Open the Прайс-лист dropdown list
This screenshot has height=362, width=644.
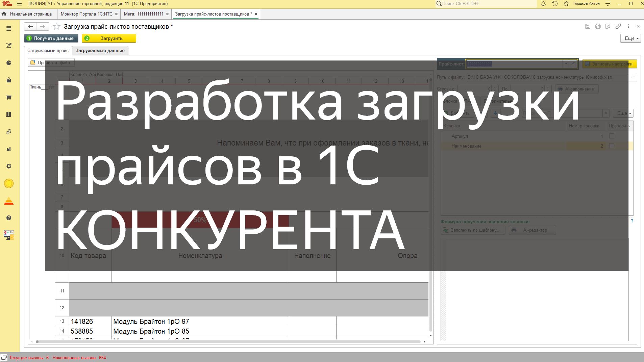(x=566, y=63)
